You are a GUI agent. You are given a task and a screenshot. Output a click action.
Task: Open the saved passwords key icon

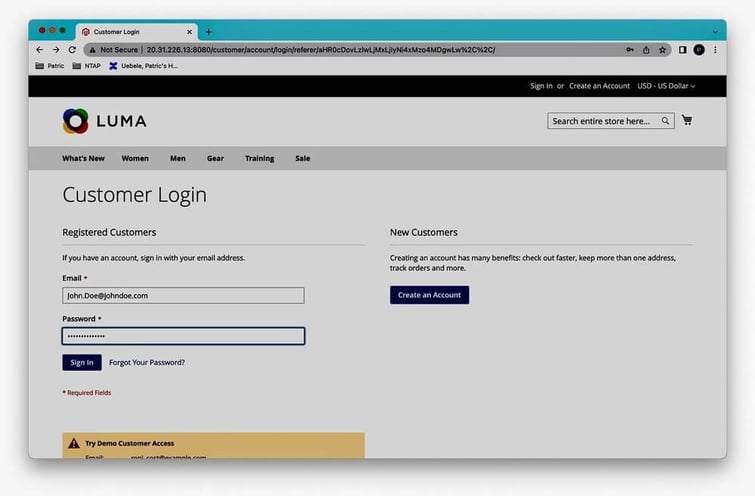[630, 49]
